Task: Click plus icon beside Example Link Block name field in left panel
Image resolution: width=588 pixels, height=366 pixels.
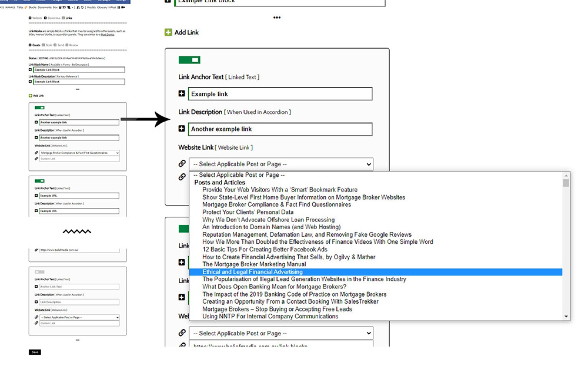Action: click(30, 70)
